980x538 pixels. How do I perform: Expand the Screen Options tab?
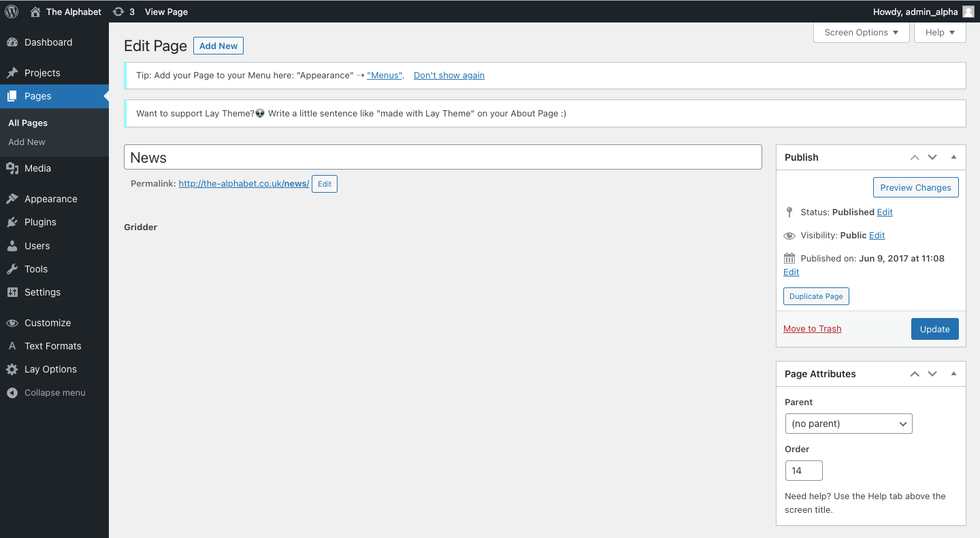[861, 33]
